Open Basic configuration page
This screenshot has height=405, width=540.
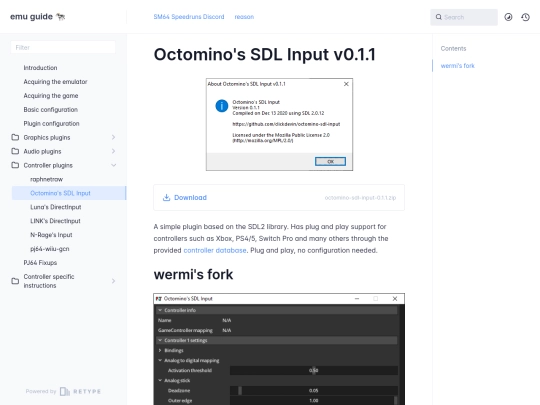click(51, 110)
